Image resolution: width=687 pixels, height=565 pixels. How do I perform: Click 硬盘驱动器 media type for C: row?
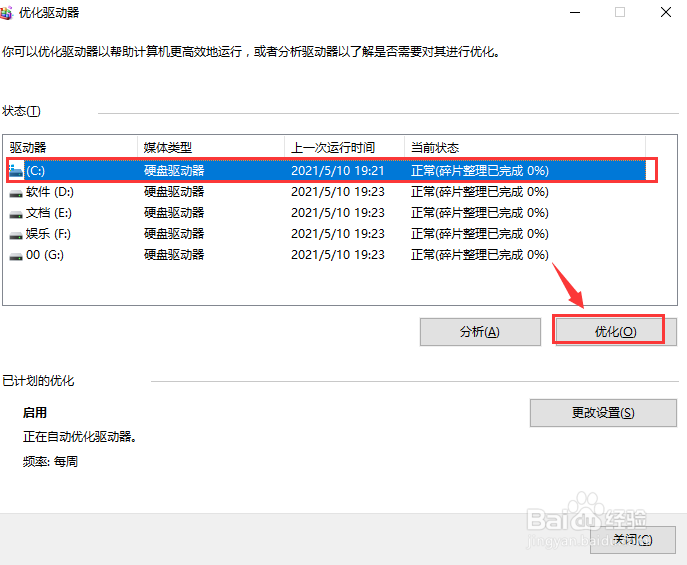point(174,170)
